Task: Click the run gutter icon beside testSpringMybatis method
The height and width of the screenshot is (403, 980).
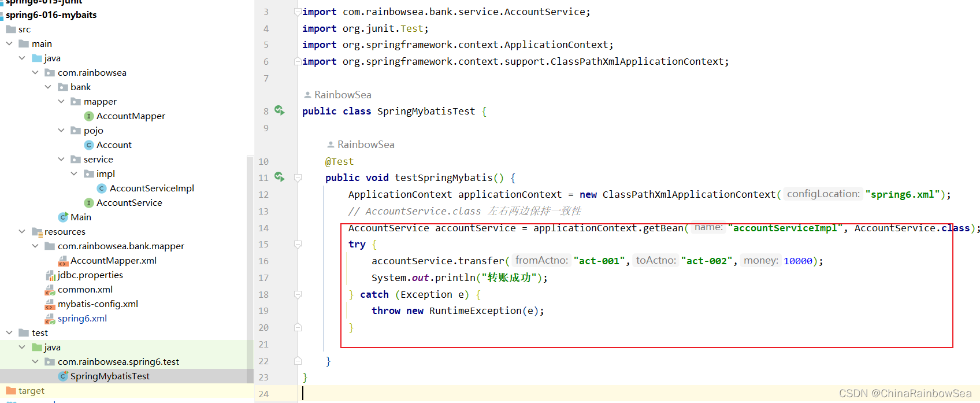Action: [x=280, y=177]
